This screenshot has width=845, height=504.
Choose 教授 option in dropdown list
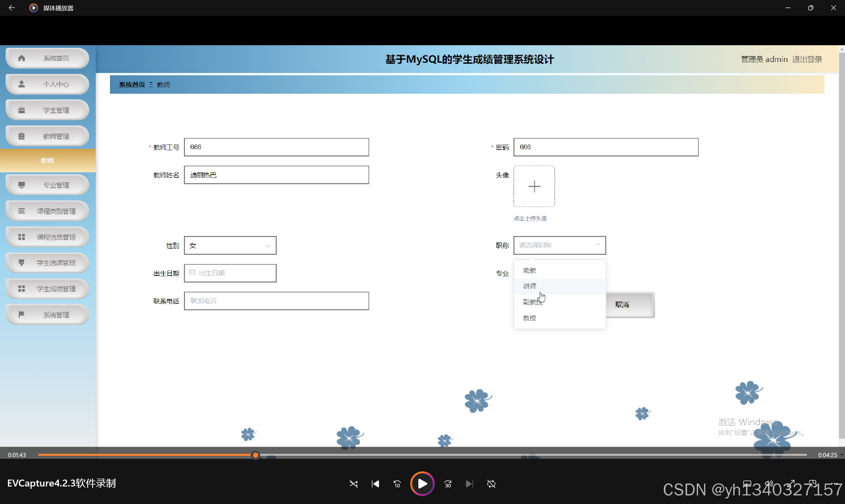529,318
